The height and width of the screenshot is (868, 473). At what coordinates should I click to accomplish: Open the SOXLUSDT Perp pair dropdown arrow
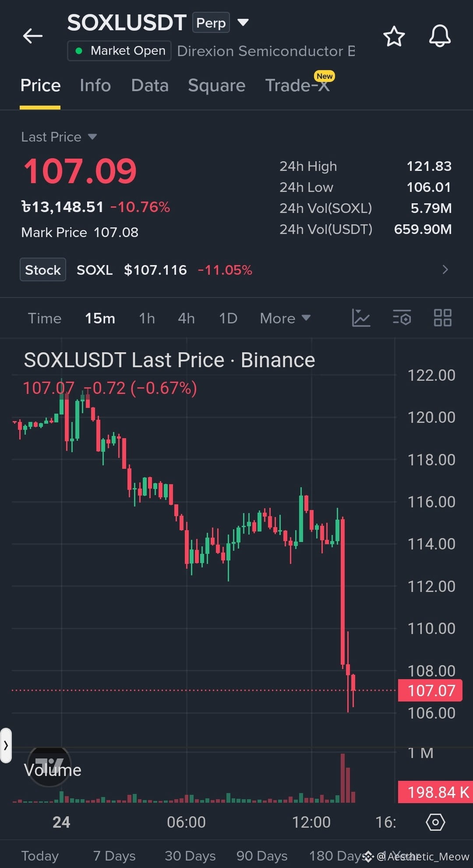243,22
